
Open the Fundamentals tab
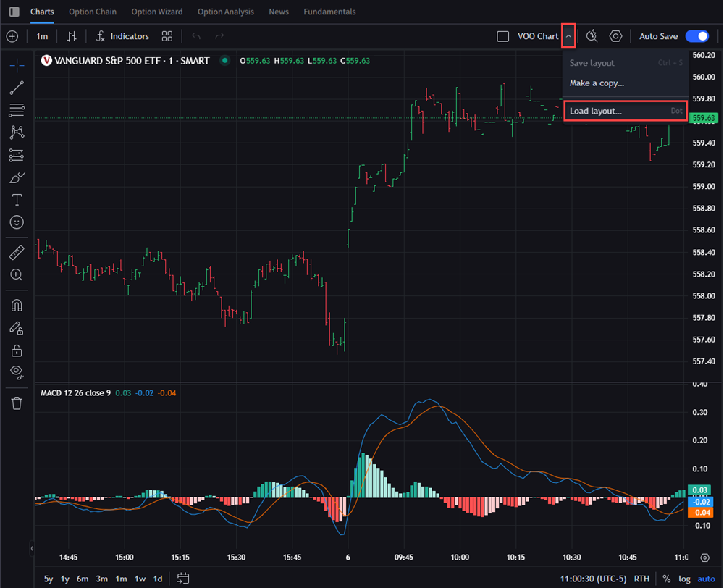(x=329, y=12)
